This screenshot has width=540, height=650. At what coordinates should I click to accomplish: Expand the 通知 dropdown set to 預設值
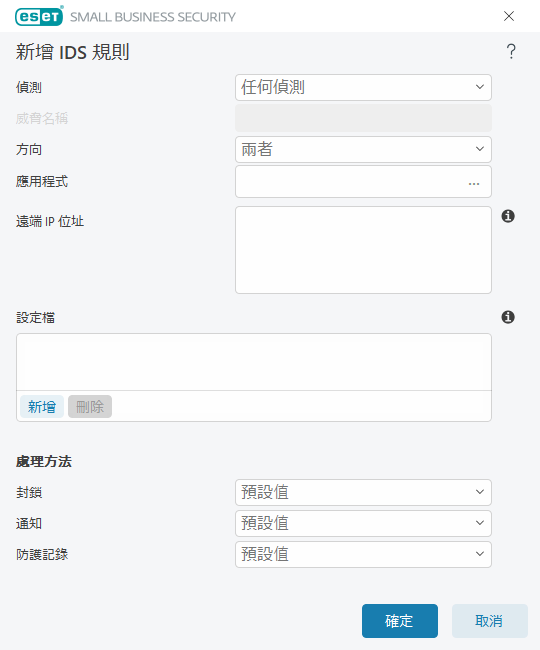363,523
